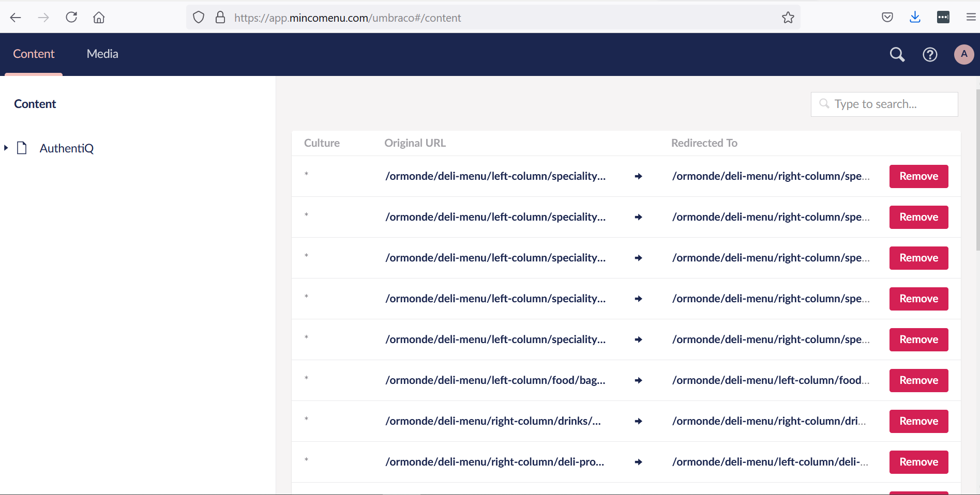Click the user avatar 'A' icon
This screenshot has height=495, width=980.
(963, 54)
